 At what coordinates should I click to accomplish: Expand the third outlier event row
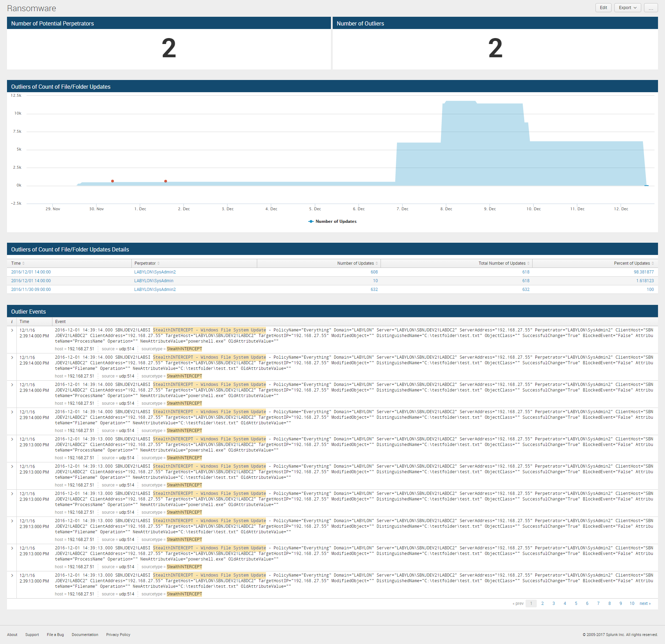12,385
